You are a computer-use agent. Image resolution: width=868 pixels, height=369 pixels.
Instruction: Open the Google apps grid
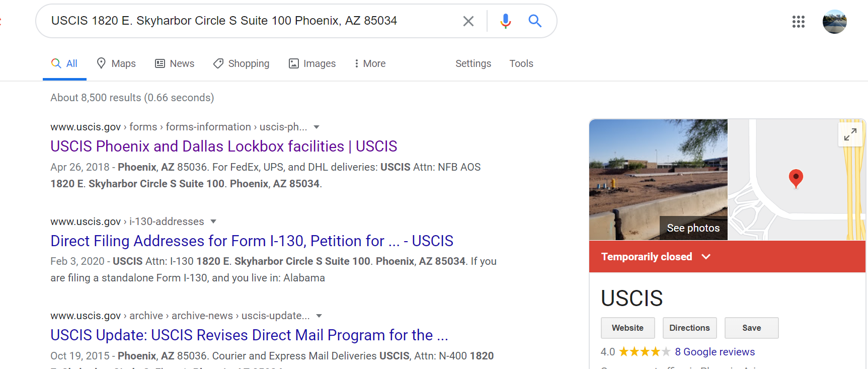(798, 22)
